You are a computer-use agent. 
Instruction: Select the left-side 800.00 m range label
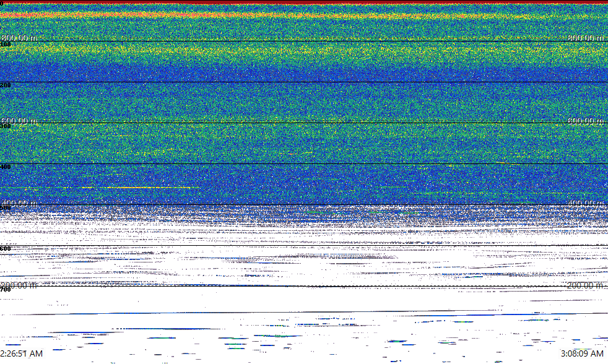[x=19, y=38]
